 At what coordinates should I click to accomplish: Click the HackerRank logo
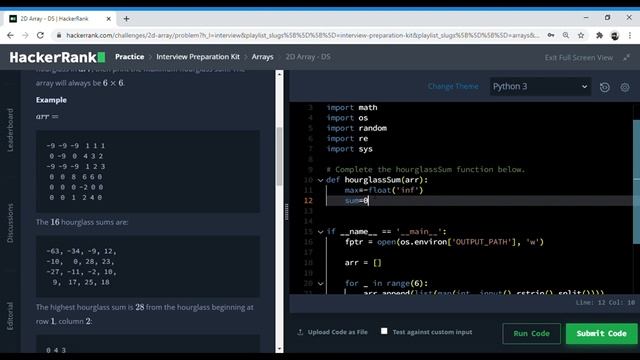tap(57, 57)
